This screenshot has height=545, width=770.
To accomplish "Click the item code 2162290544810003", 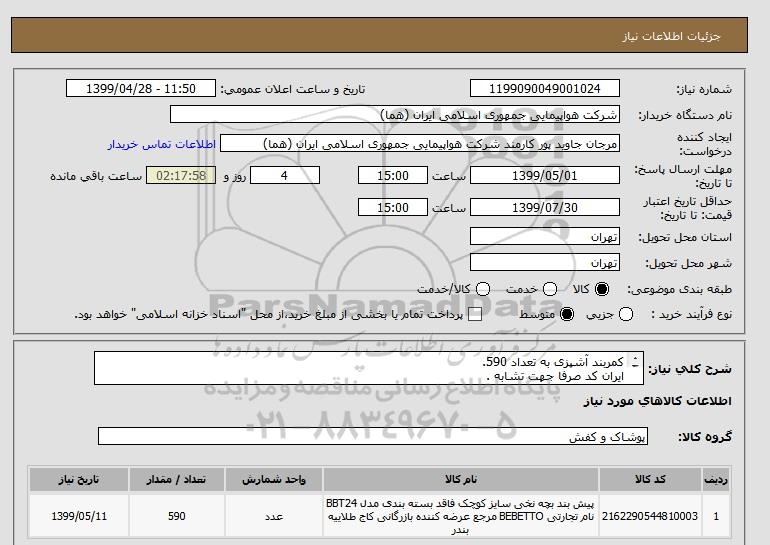I will click(x=650, y=517).
